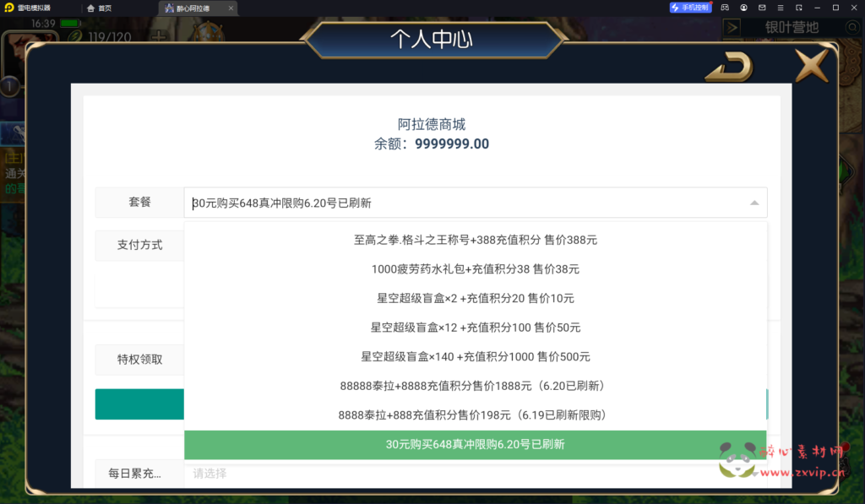Open the message envelope icon in the title bar
Viewport: 865px width, 504px height.
coord(762,7)
